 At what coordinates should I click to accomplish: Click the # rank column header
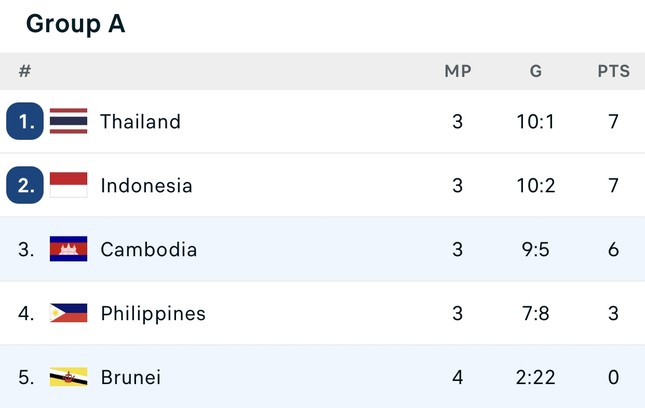[x=25, y=72]
